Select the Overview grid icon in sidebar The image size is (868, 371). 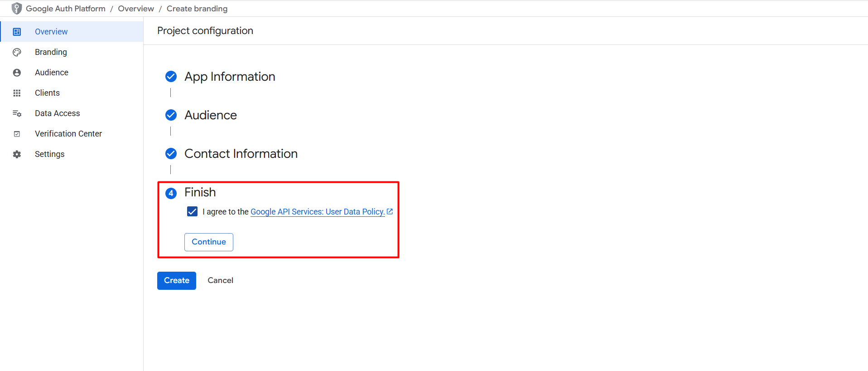point(17,32)
